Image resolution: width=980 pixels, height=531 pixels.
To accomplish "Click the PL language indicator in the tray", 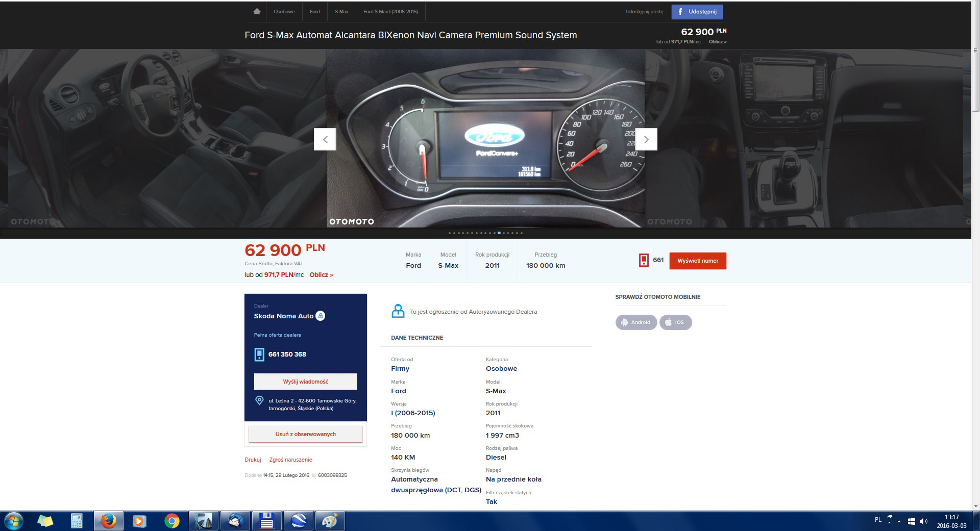I will pos(878,520).
